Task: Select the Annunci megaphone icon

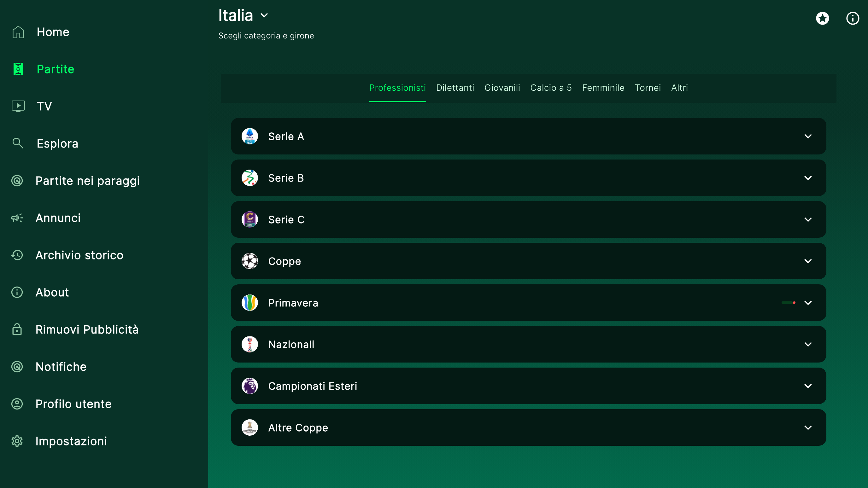Action: pyautogui.click(x=17, y=218)
